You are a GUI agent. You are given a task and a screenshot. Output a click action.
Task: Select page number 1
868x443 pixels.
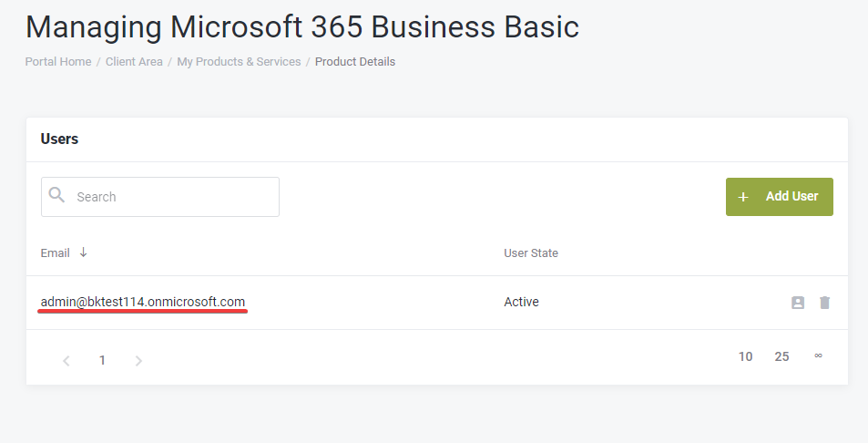102,360
